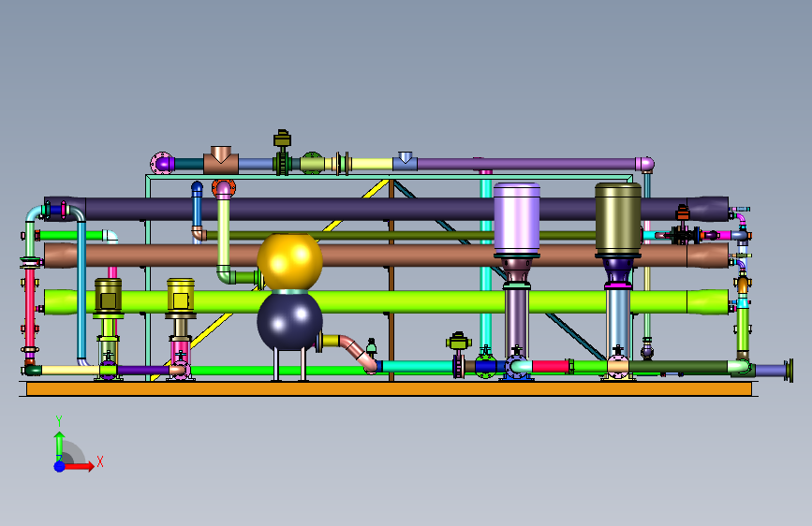Select the dark purple segment on bottom left line
This screenshot has width=812, height=526.
(x=143, y=371)
